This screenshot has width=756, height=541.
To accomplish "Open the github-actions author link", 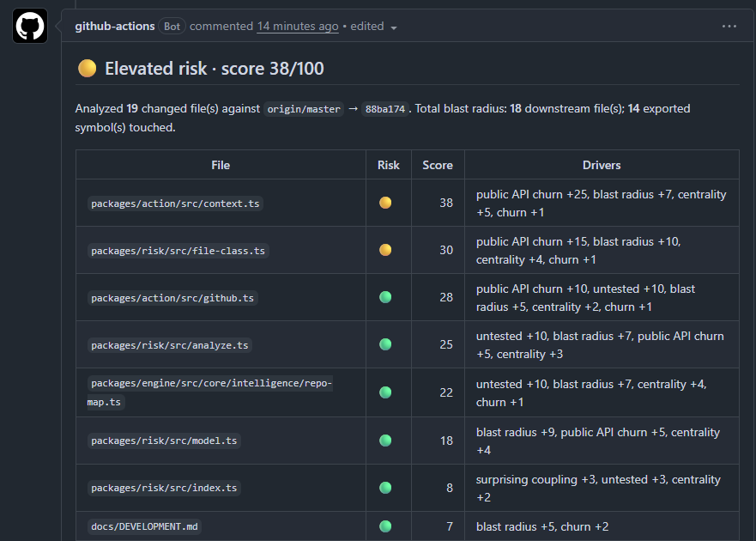I will coord(115,26).
